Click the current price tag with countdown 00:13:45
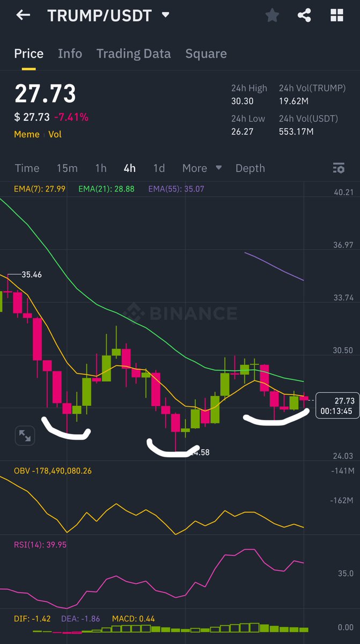The width and height of the screenshot is (360, 644). (337, 406)
